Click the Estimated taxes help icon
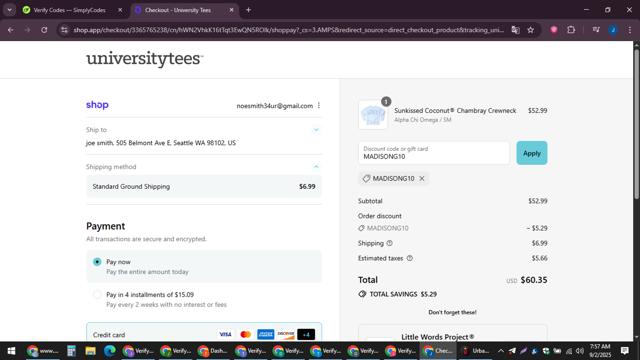Screen dimensions: 640x360 click(x=410, y=258)
